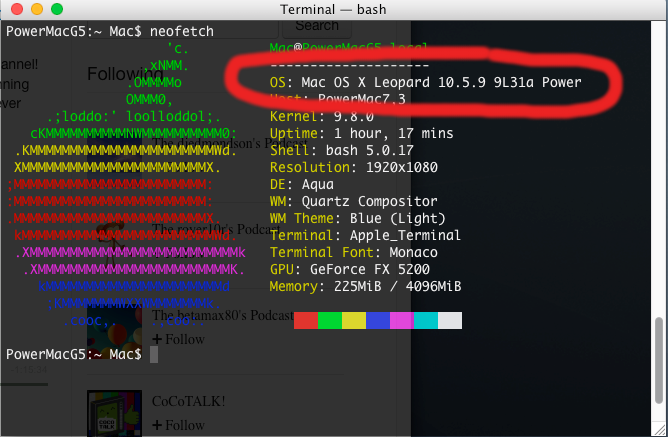This screenshot has height=437, width=668.
Task: Click the 'Following' heading in background page
Action: [125, 74]
